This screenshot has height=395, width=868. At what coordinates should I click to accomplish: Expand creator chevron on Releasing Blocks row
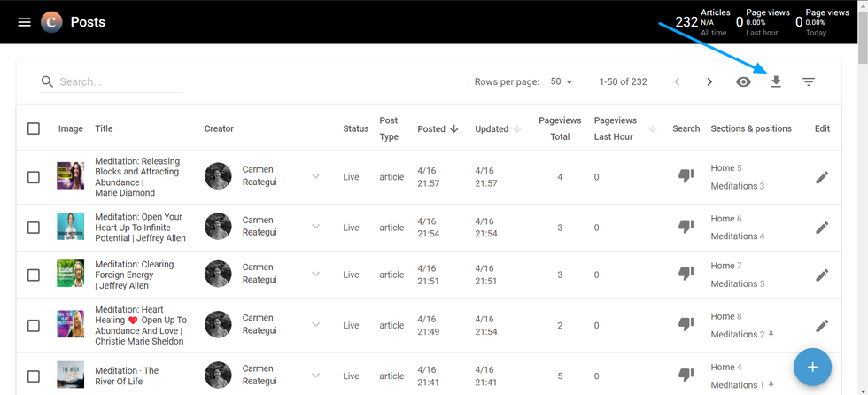pyautogui.click(x=315, y=177)
